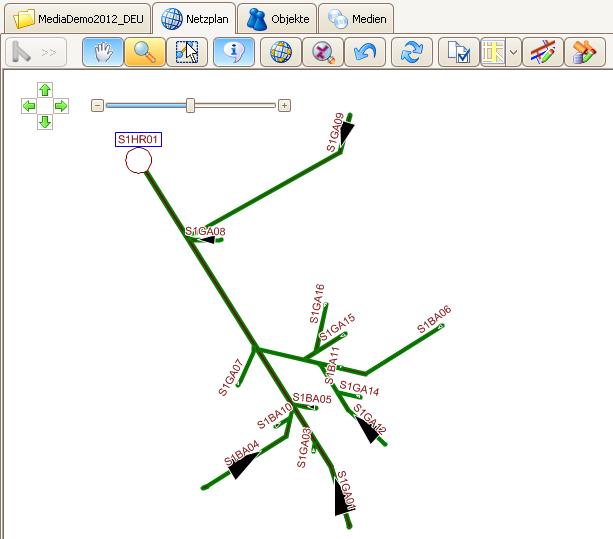Select the hand pan tool
Viewport: 613px width, 539px height.
pos(103,52)
